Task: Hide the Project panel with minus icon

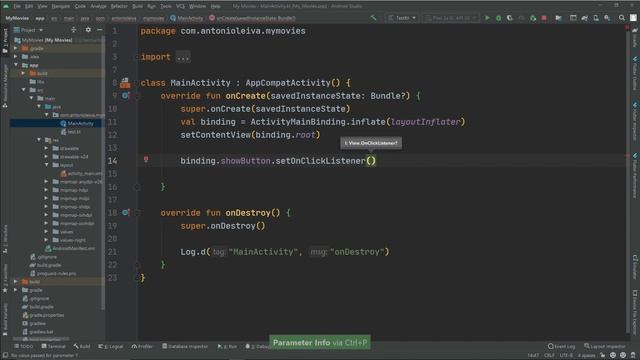Action: [x=100, y=30]
